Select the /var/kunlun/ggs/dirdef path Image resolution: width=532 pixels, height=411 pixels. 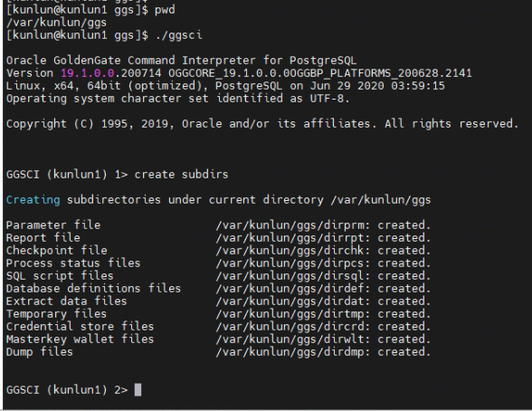290,289
